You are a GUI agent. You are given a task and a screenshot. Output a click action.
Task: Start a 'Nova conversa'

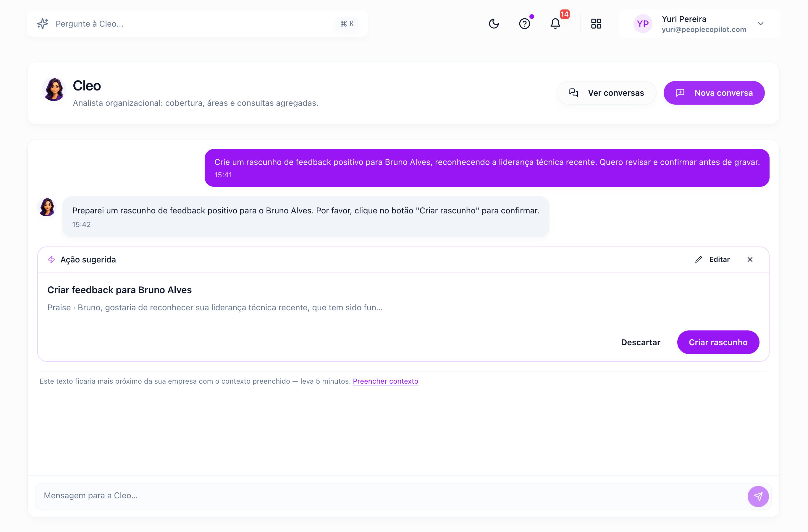click(714, 93)
